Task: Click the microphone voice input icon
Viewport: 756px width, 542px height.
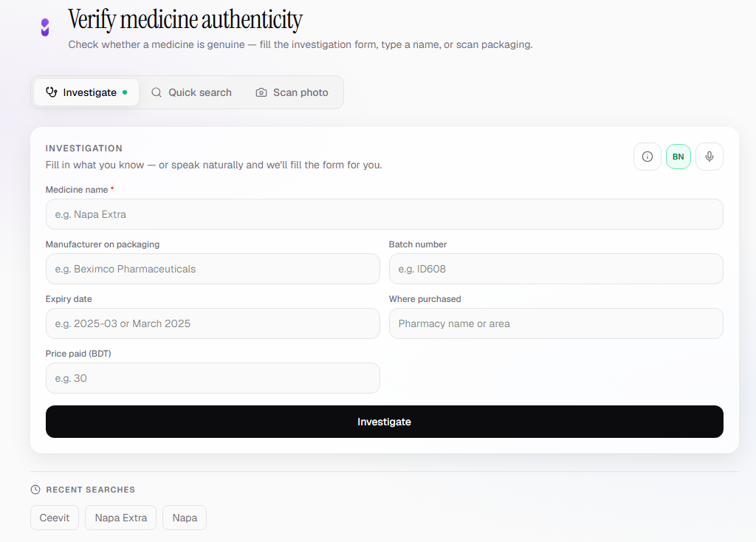Action: (709, 157)
